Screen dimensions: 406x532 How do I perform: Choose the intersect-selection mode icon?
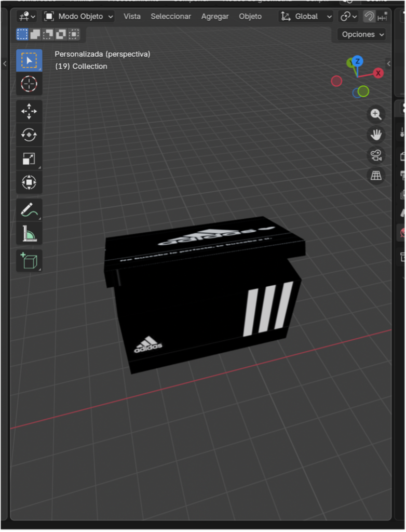pos(74,34)
